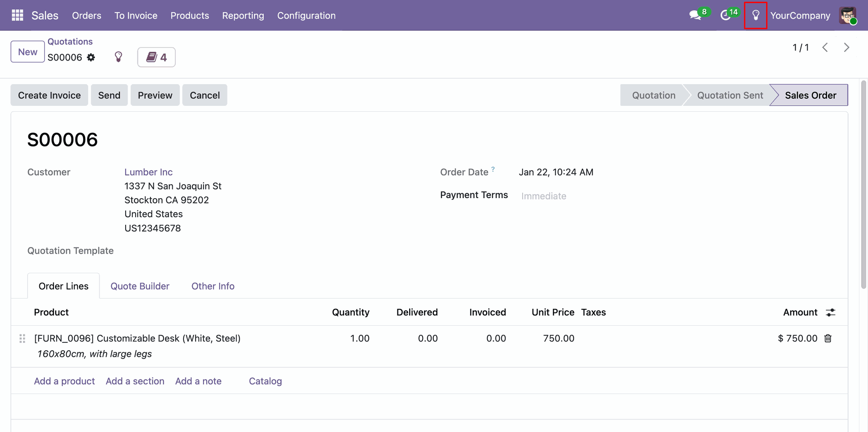Image resolution: width=868 pixels, height=432 pixels.
Task: Go to previous record with left chevron
Action: [x=825, y=47]
